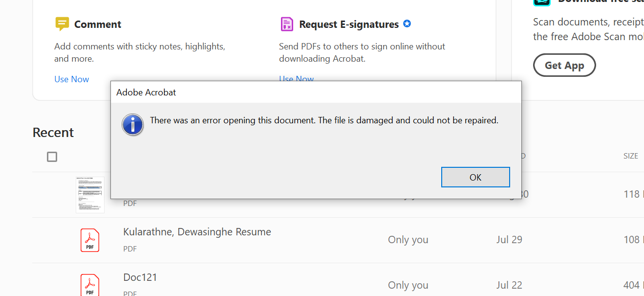644x296 pixels.
Task: Click the Comment tool heading
Action: tap(98, 24)
